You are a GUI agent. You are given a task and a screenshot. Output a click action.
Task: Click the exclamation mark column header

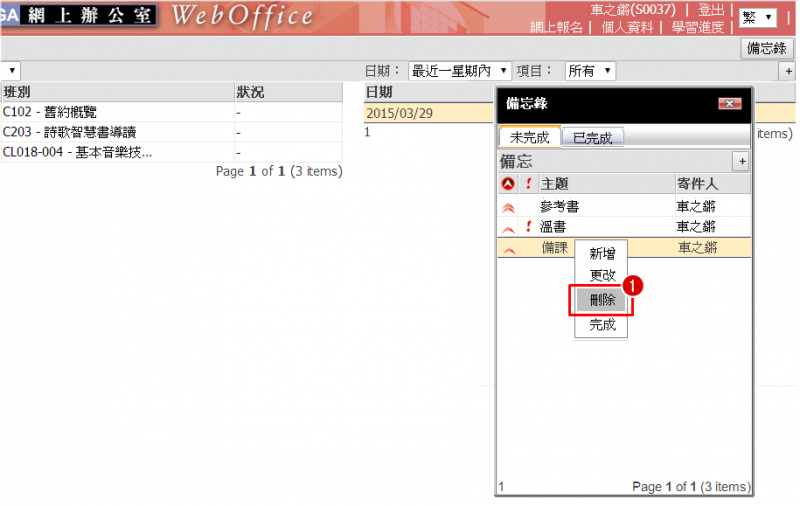click(529, 184)
